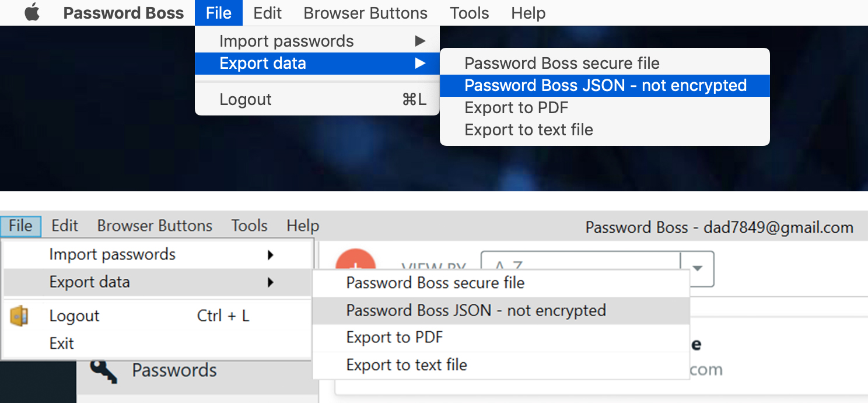Select Export to text file in Windows submenu
The image size is (868, 403).
pos(407,365)
